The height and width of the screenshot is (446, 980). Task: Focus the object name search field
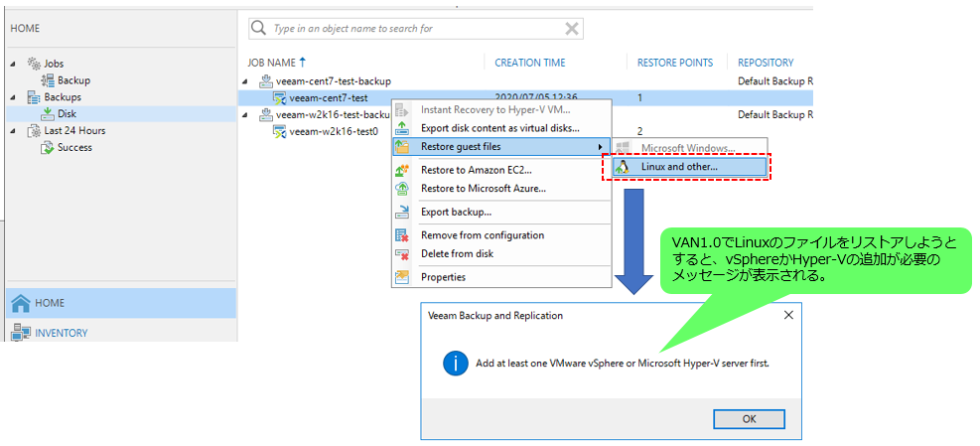coord(416,28)
